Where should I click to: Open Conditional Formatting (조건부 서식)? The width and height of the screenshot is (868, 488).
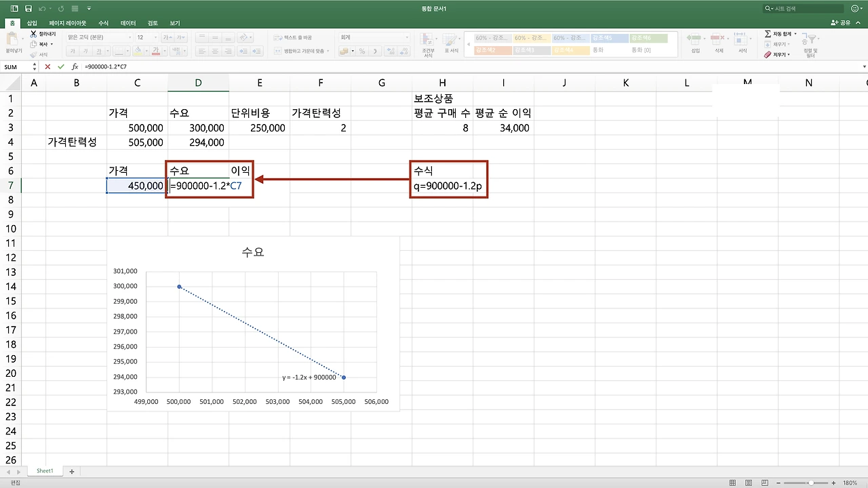[x=428, y=44]
